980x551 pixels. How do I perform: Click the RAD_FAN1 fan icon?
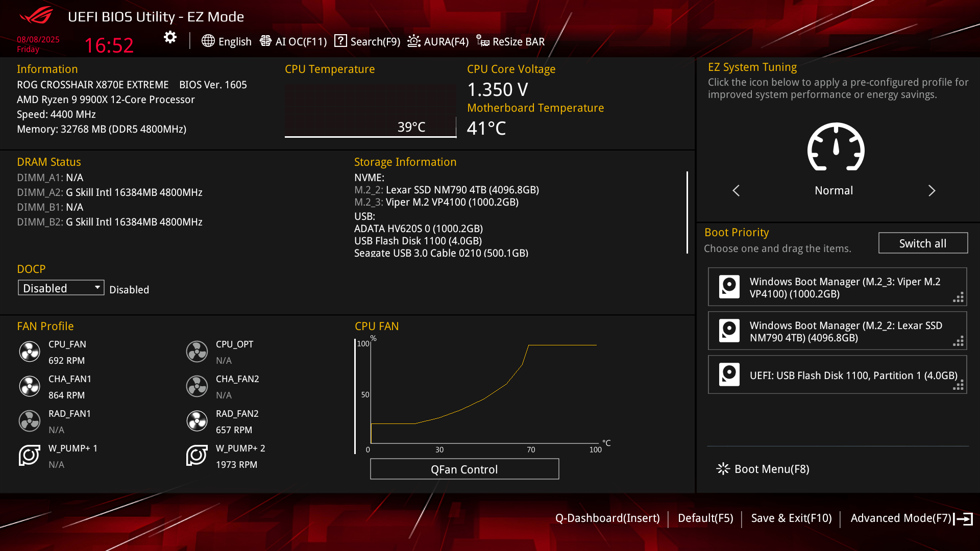click(x=30, y=421)
